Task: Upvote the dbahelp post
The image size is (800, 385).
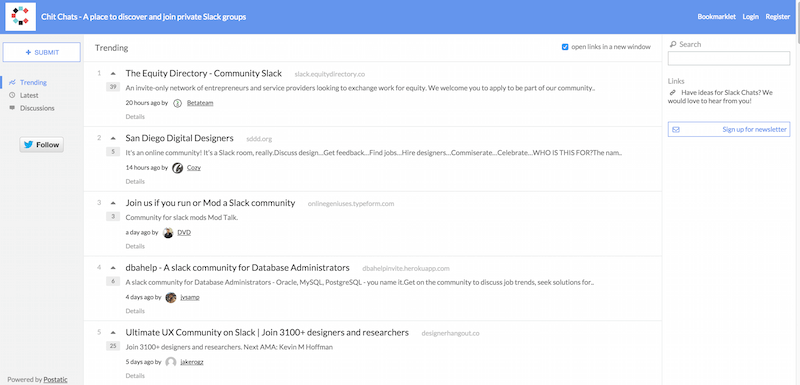Action: (113, 268)
